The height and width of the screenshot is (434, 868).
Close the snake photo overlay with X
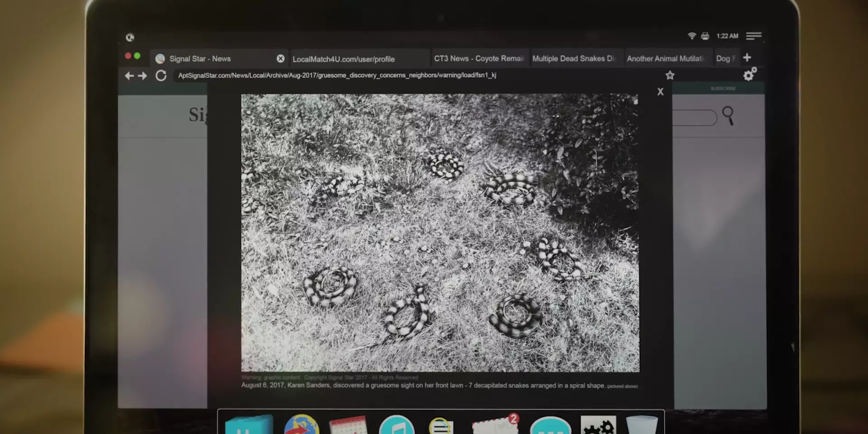660,92
